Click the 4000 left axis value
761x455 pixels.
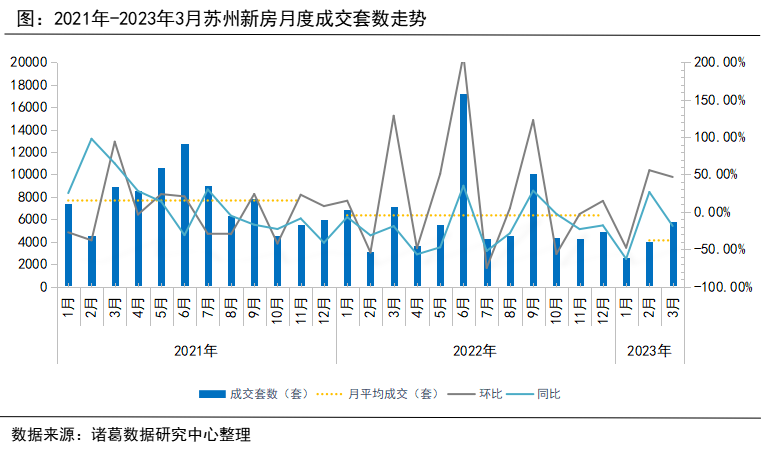pos(33,242)
